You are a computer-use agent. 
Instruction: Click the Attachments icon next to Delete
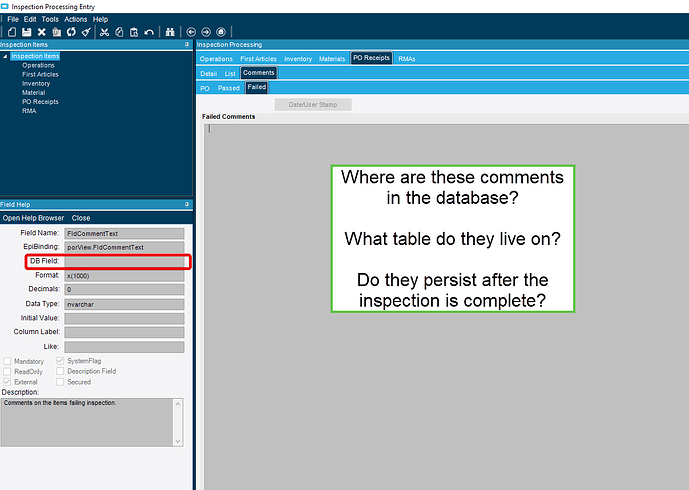pyautogui.click(x=57, y=32)
